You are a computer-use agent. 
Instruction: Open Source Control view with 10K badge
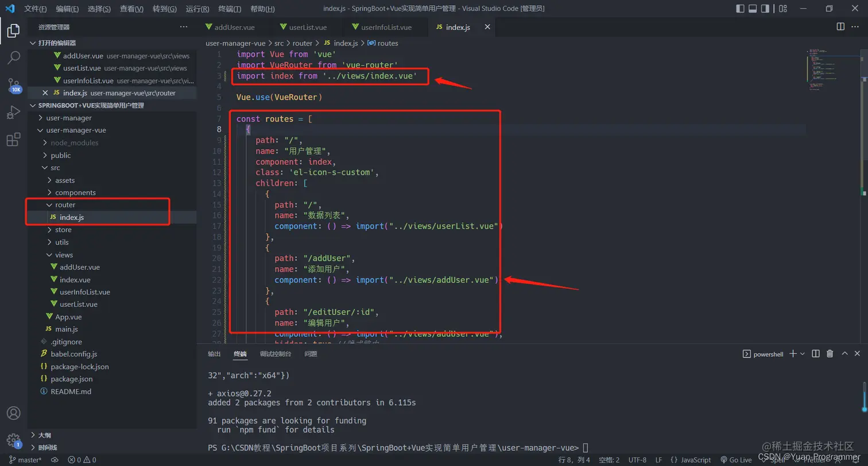[14, 86]
